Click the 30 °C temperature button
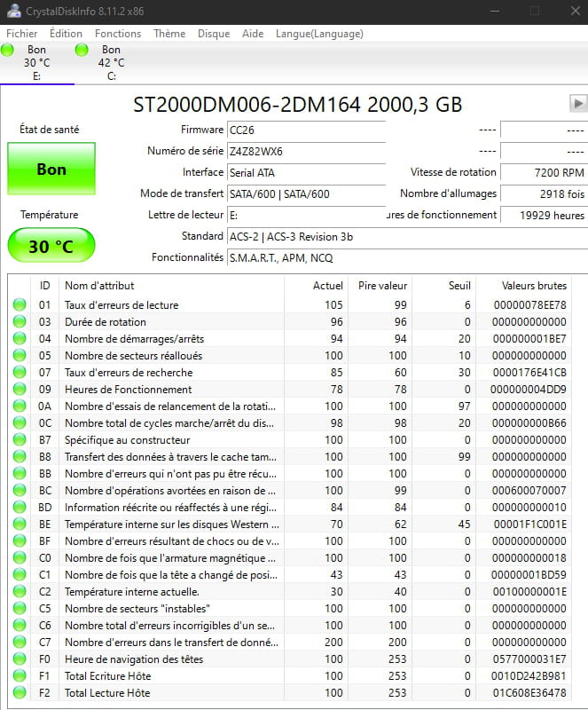The width and height of the screenshot is (588, 710). coord(51,246)
